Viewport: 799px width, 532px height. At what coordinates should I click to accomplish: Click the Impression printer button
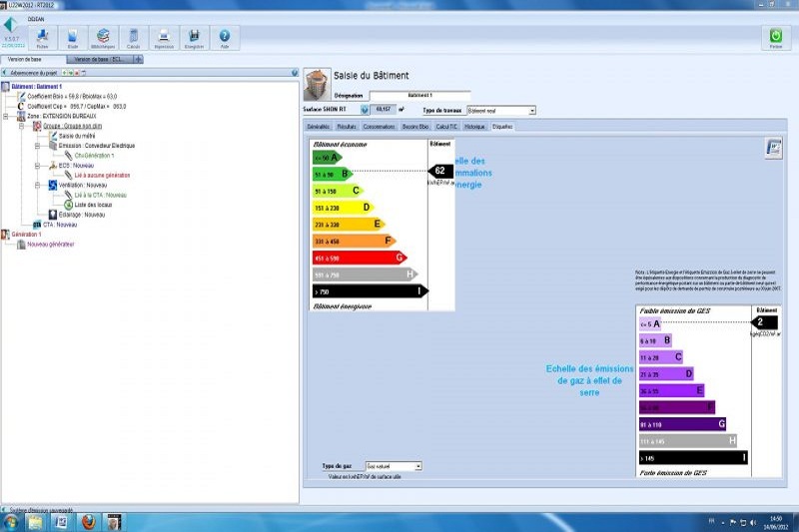[164, 38]
